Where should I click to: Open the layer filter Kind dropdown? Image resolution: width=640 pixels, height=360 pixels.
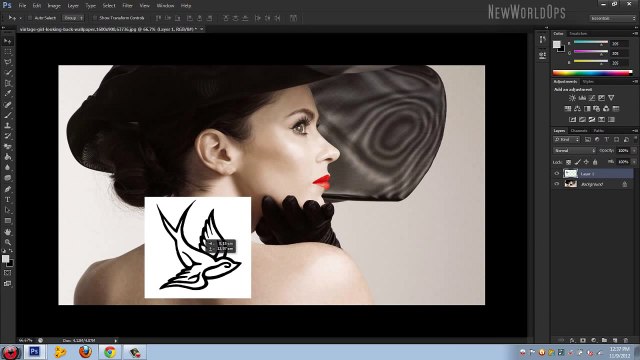(567, 140)
